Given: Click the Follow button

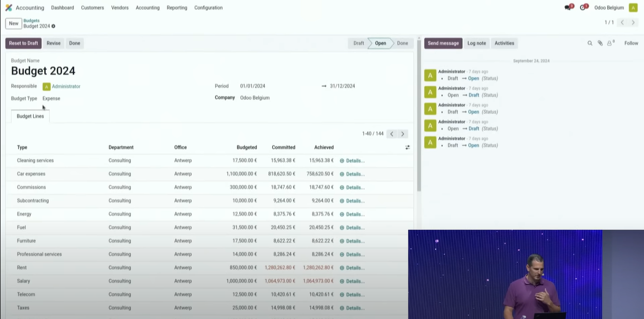Looking at the screenshot, I should (631, 43).
